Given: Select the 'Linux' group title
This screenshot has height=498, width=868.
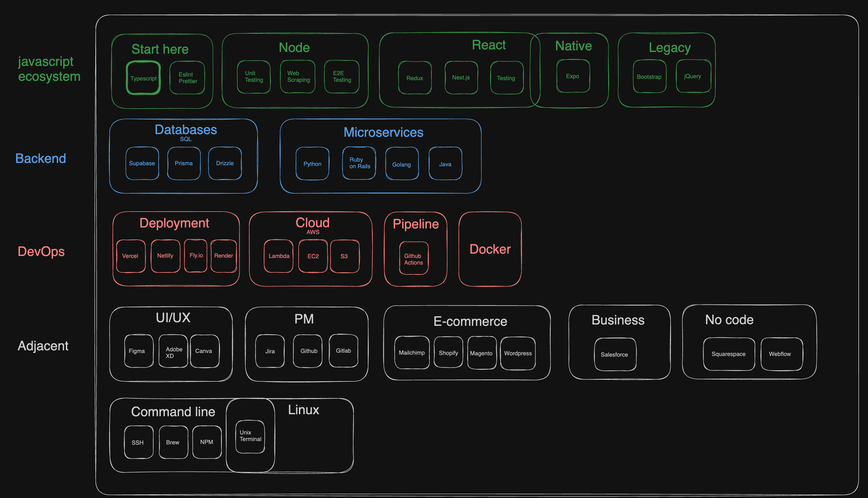Looking at the screenshot, I should pos(303,410).
